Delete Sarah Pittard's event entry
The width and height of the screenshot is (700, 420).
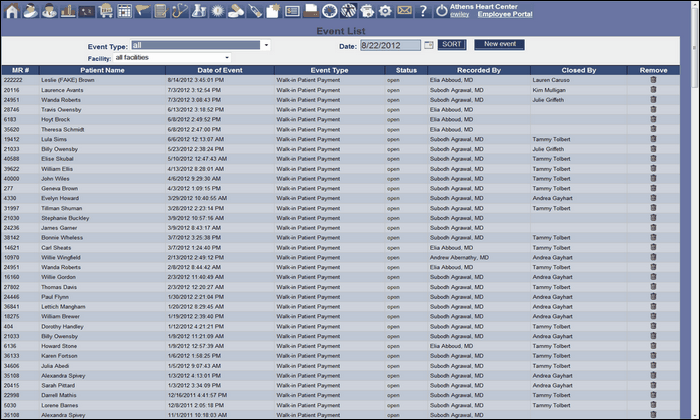(653, 385)
